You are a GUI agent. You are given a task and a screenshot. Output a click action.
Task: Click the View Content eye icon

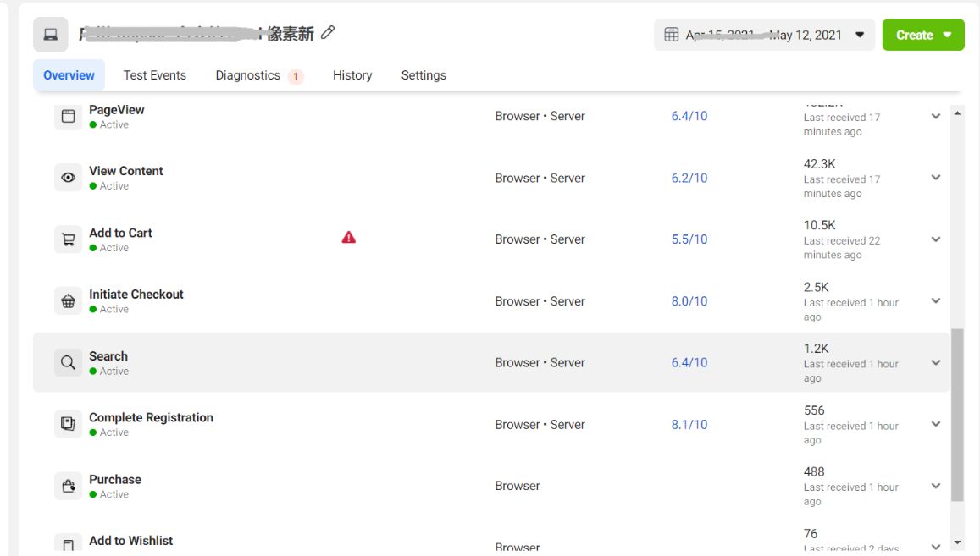pyautogui.click(x=69, y=178)
